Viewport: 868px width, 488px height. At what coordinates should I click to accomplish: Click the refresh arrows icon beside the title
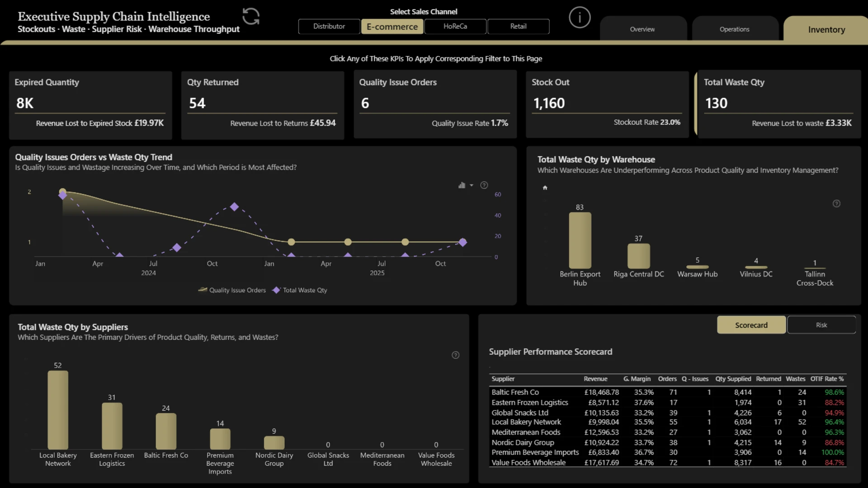tap(251, 17)
